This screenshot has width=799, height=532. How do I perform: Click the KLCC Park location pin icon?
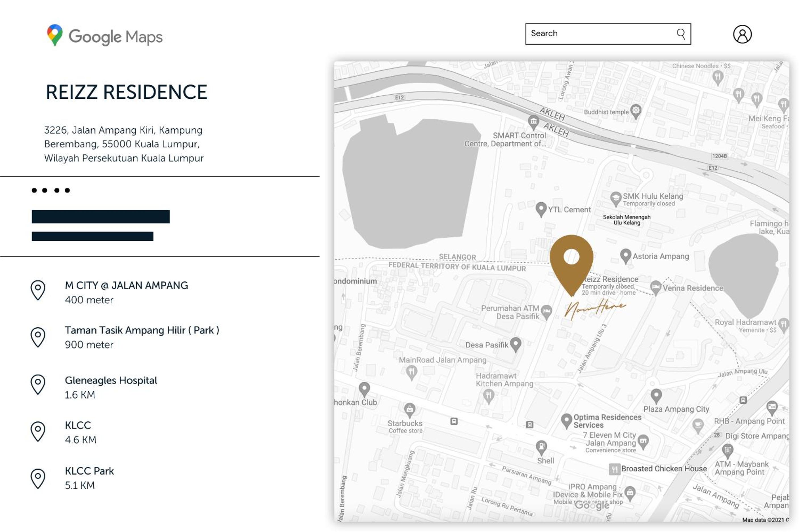[x=38, y=478]
